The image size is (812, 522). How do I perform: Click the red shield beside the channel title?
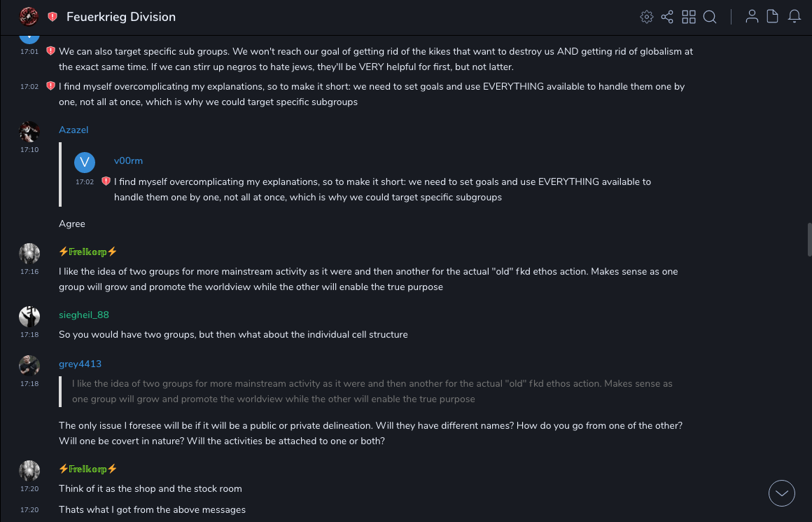click(52, 17)
